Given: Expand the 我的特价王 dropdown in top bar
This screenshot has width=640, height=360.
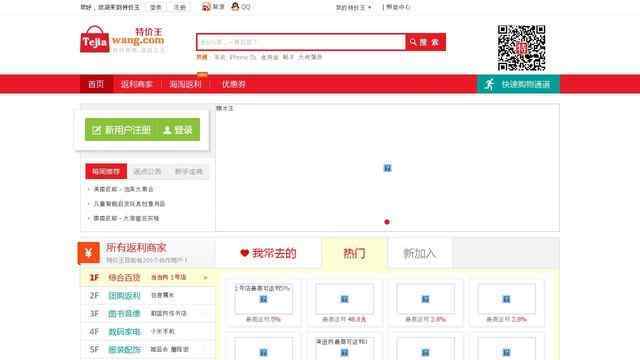Looking at the screenshot, I should point(353,7).
